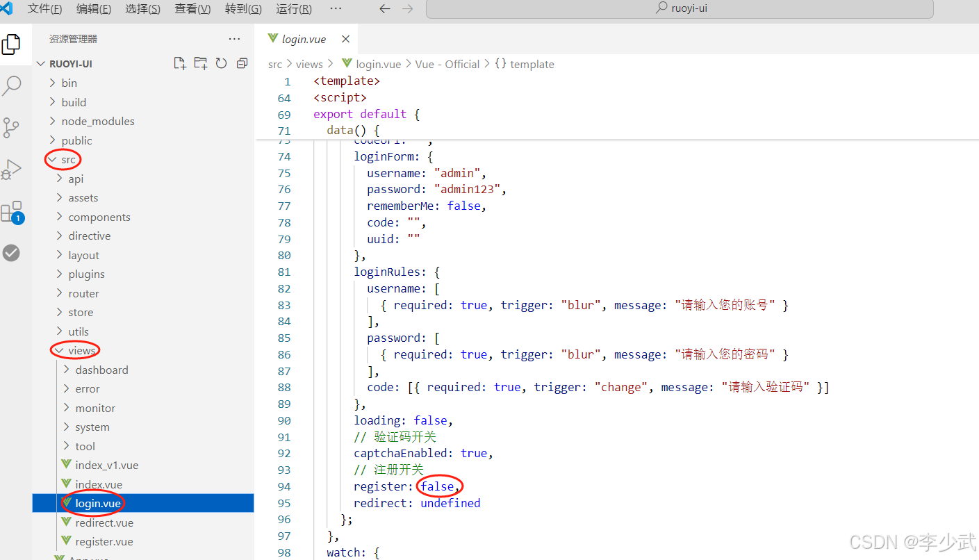Screen dimensions: 979x560
Task: Open index_v1.vue file
Action: (143, 465)
